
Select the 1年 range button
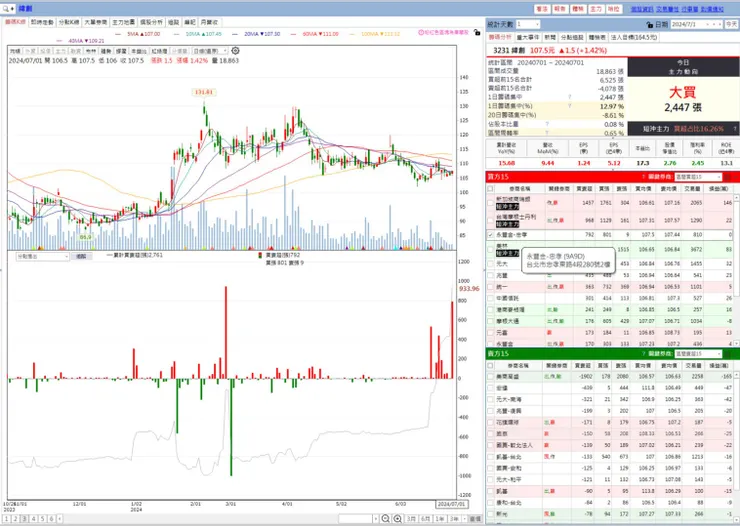tap(440, 519)
